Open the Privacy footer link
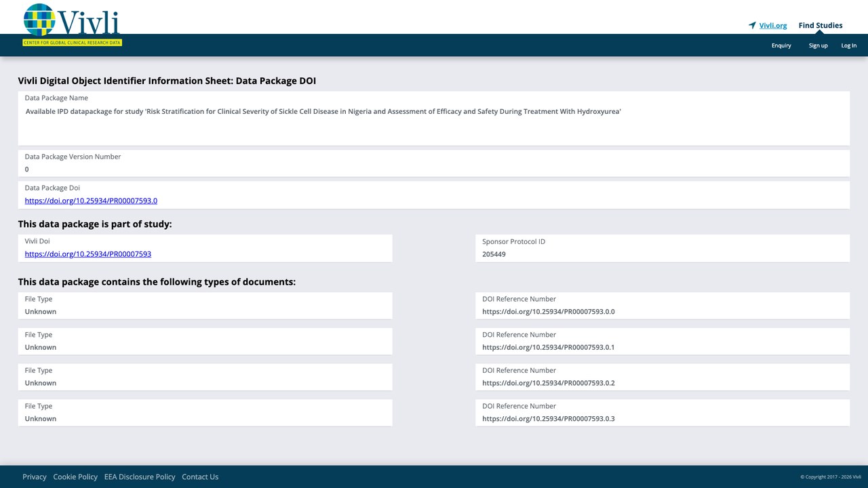 35,477
